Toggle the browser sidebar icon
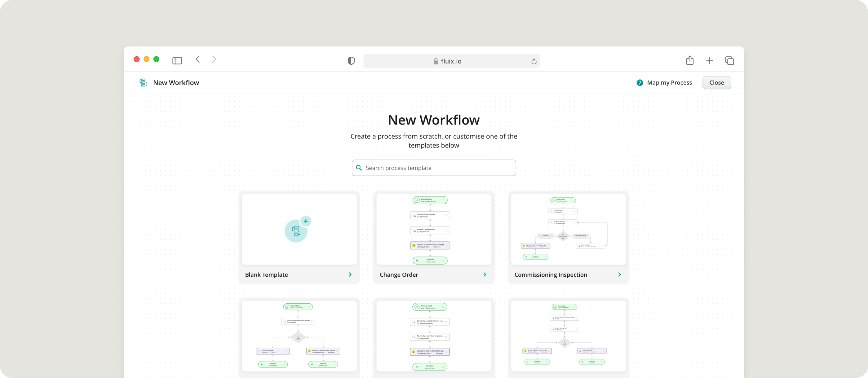Viewport: 868px width, 378px height. (177, 61)
